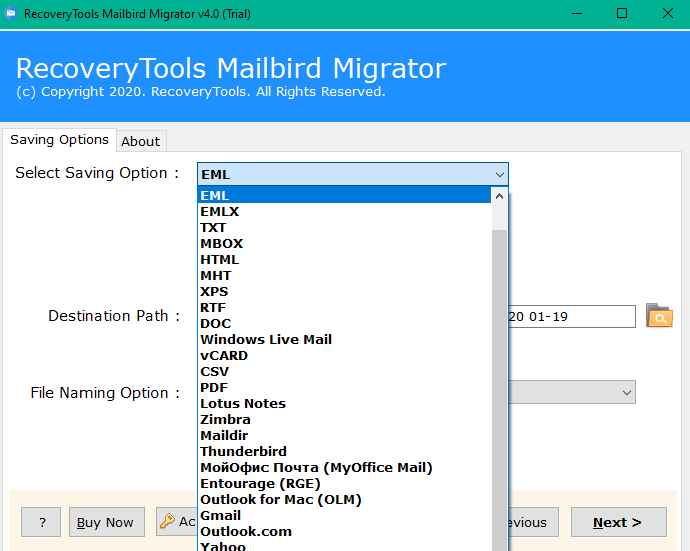Image resolution: width=690 pixels, height=551 pixels.
Task: Select MBOX in the format list
Action: coord(221,243)
